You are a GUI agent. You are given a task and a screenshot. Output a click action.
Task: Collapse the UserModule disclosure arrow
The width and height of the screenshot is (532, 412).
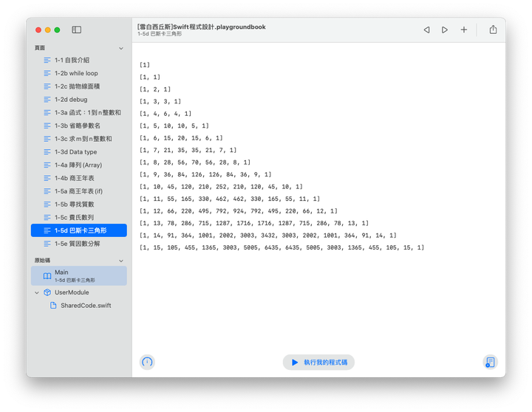tap(37, 292)
